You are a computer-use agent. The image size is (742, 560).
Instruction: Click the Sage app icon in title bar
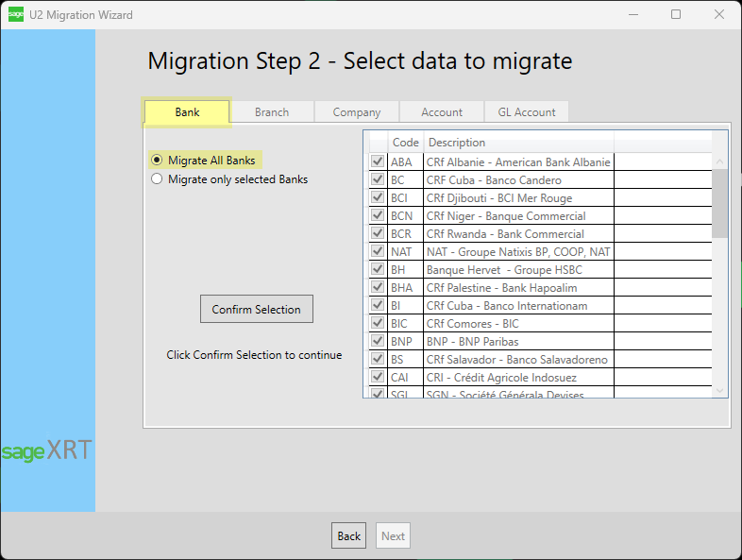15,14
